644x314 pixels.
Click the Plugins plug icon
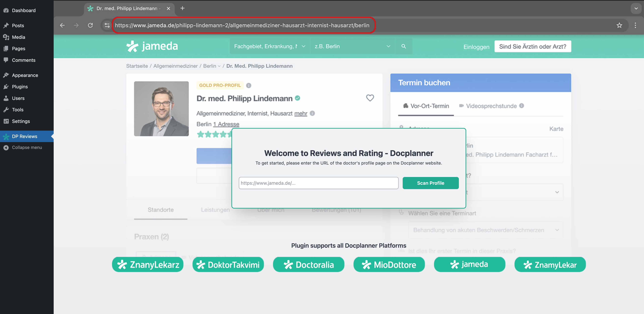[6, 87]
